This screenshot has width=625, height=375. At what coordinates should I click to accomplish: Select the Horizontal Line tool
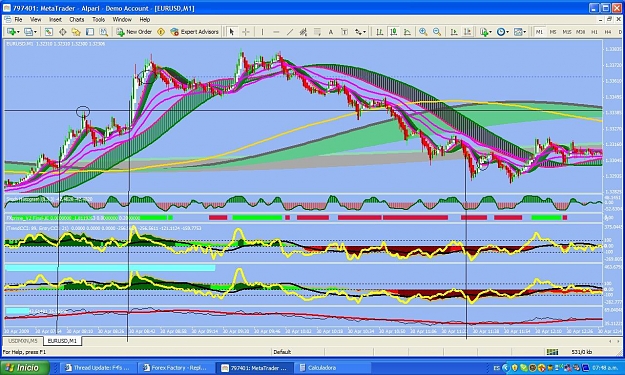pyautogui.click(x=276, y=32)
